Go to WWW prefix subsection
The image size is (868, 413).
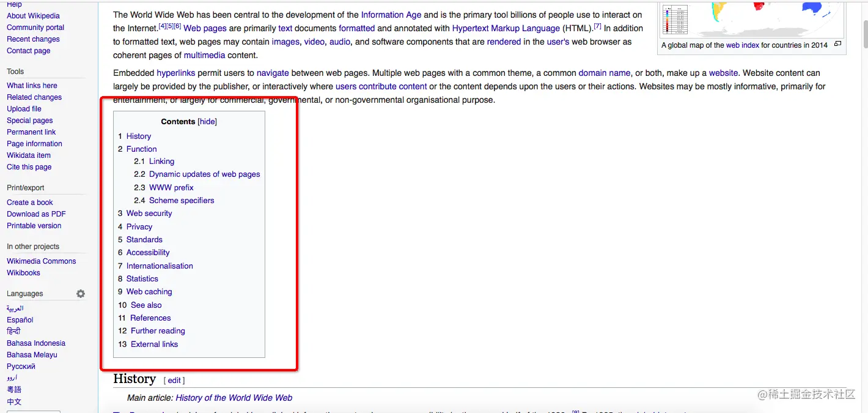[x=171, y=188]
